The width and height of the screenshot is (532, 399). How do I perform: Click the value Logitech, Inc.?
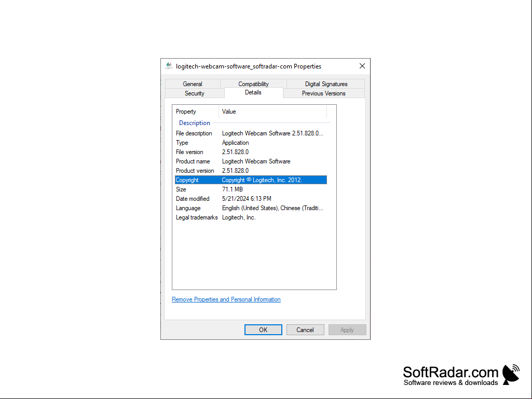coord(239,217)
